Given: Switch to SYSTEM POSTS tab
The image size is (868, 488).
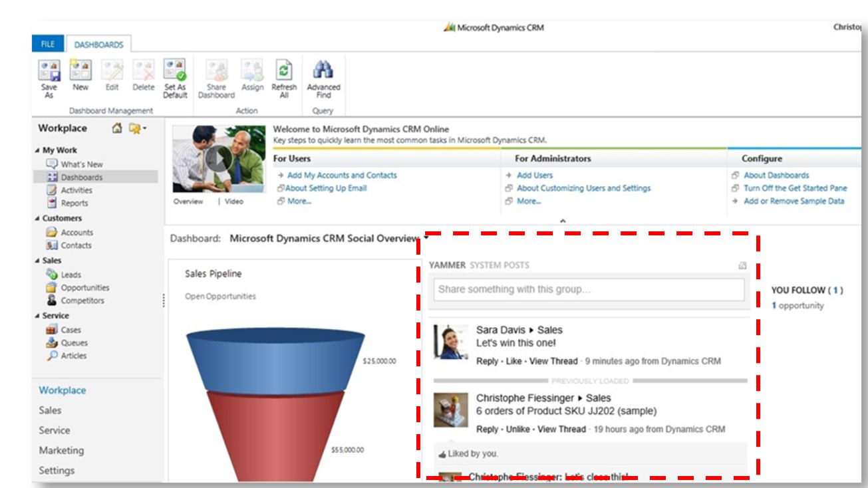Looking at the screenshot, I should [500, 265].
